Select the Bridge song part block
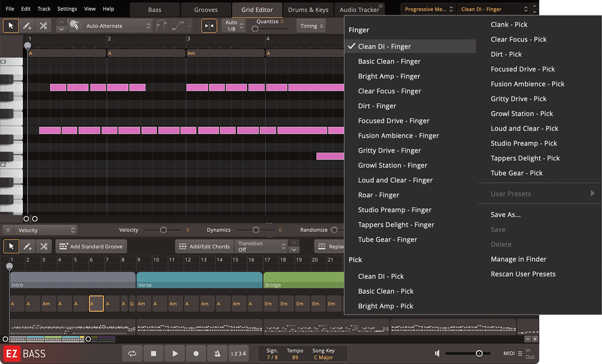 click(303, 280)
